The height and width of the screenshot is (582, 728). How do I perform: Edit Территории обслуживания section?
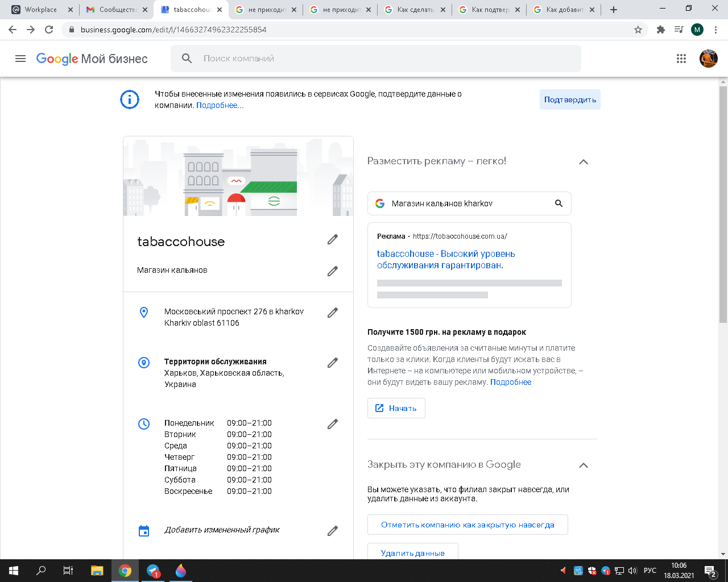(x=333, y=363)
